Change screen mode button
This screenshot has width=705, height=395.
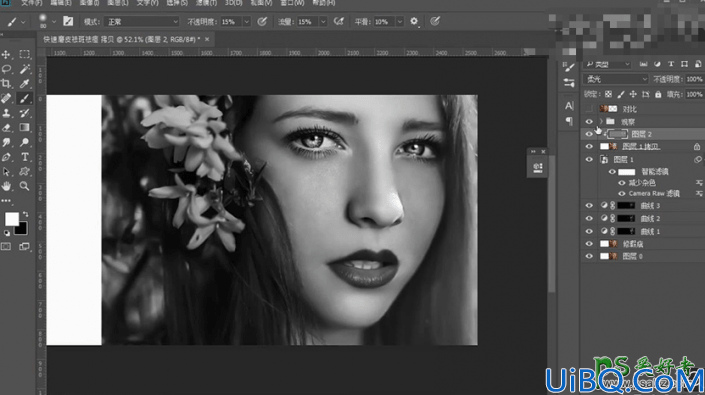[24, 247]
